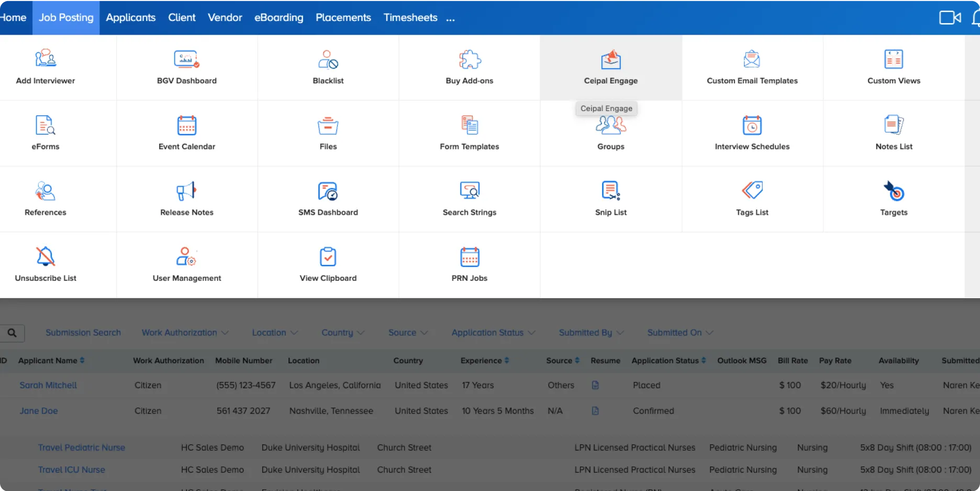
Task: Expand Application Status filter dropdown
Action: [x=494, y=333]
